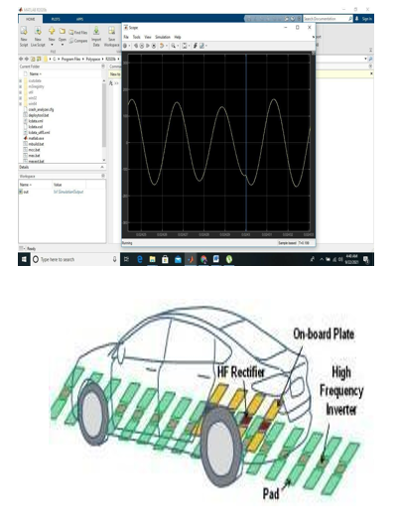Collapse the Details panel chevron
399x532 pixels.
click(102, 168)
